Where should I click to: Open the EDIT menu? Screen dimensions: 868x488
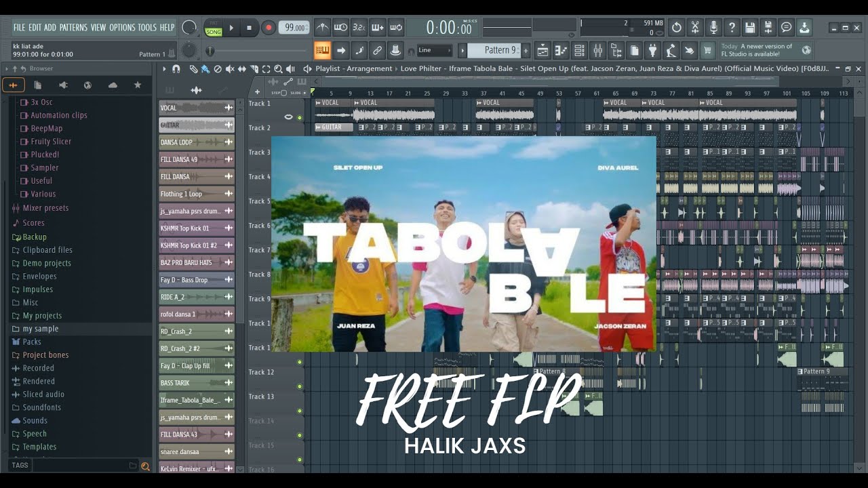(35, 27)
